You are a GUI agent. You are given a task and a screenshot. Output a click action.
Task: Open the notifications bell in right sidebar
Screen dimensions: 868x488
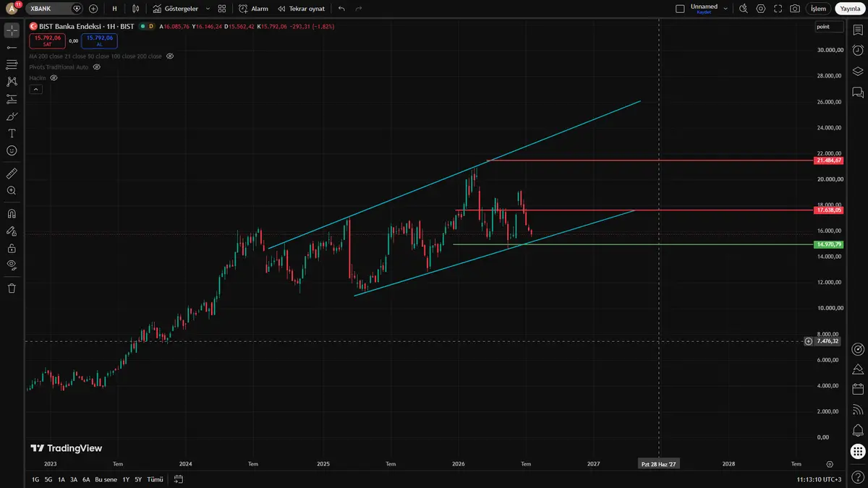click(858, 431)
